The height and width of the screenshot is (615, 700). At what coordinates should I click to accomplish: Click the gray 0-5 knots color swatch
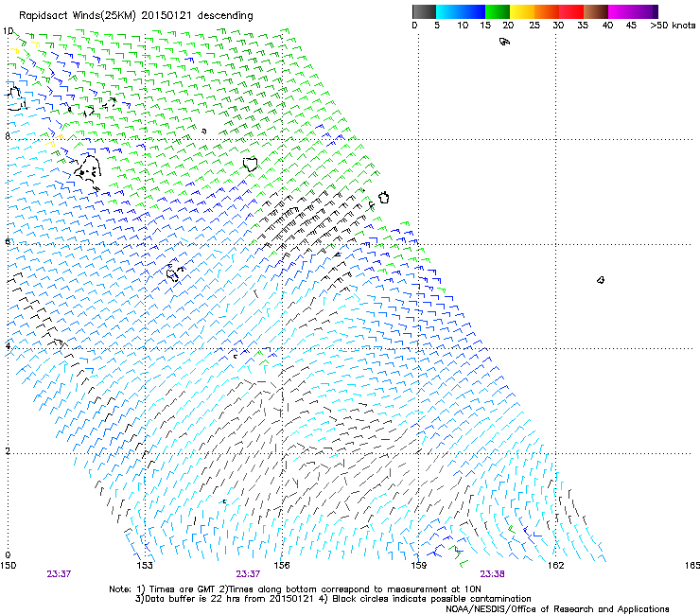[424, 11]
